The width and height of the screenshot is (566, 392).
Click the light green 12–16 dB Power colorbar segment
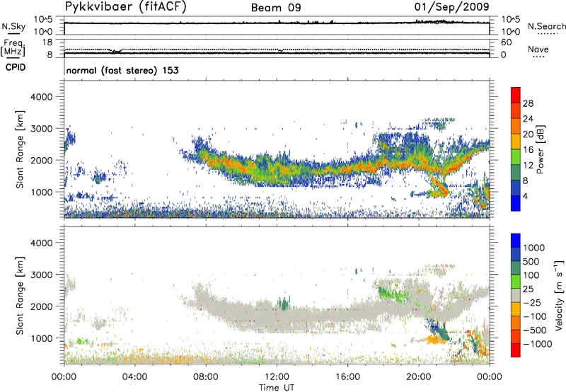point(516,157)
